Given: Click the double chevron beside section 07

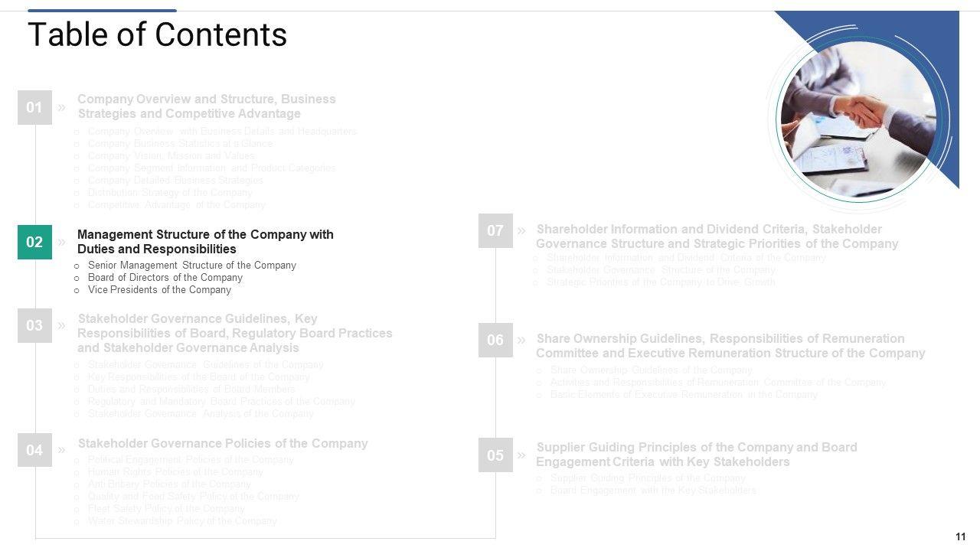Looking at the screenshot, I should [521, 230].
